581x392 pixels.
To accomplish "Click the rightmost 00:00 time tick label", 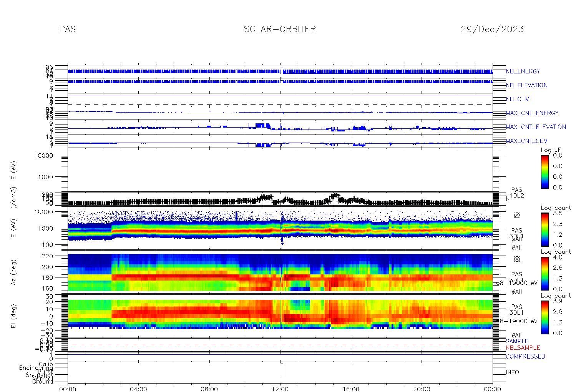I will pos(492,389).
